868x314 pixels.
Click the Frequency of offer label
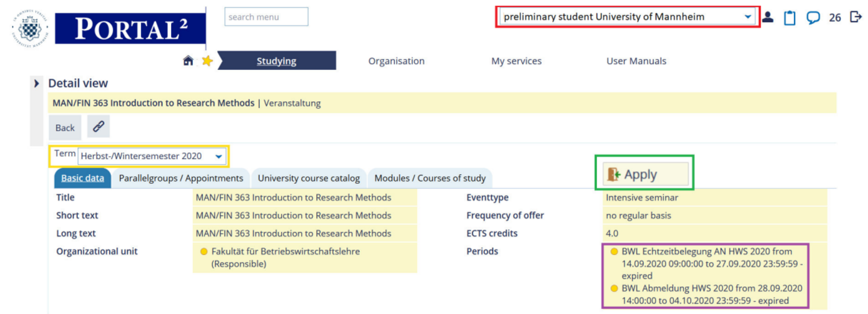point(505,215)
